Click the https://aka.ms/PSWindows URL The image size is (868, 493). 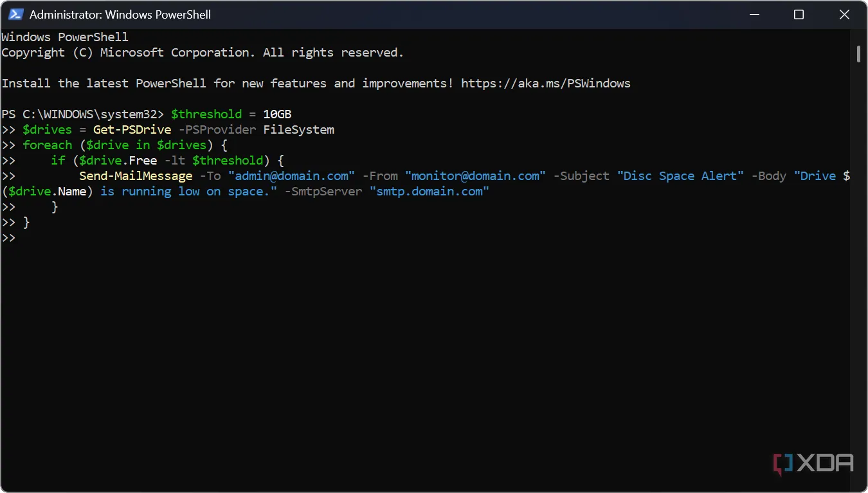pos(546,84)
